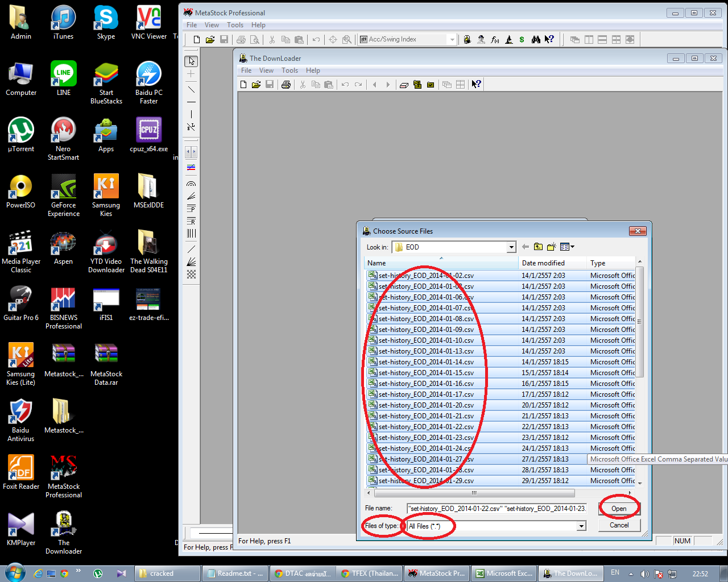Create a new folder with the dialog icon
This screenshot has width=728, height=582.
[x=551, y=247]
